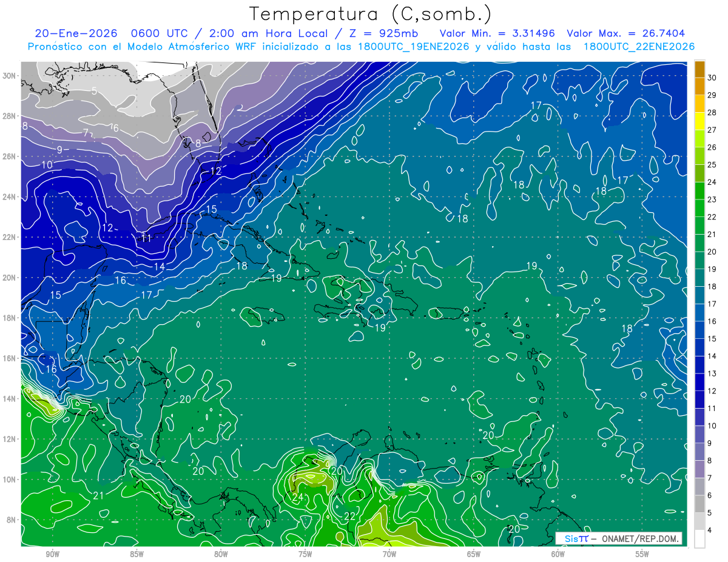Click the "80W" longitude axis label

(221, 554)
